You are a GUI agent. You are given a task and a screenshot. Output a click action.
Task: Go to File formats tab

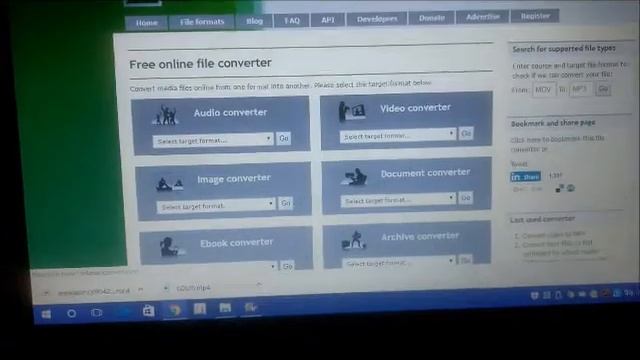[202, 22]
